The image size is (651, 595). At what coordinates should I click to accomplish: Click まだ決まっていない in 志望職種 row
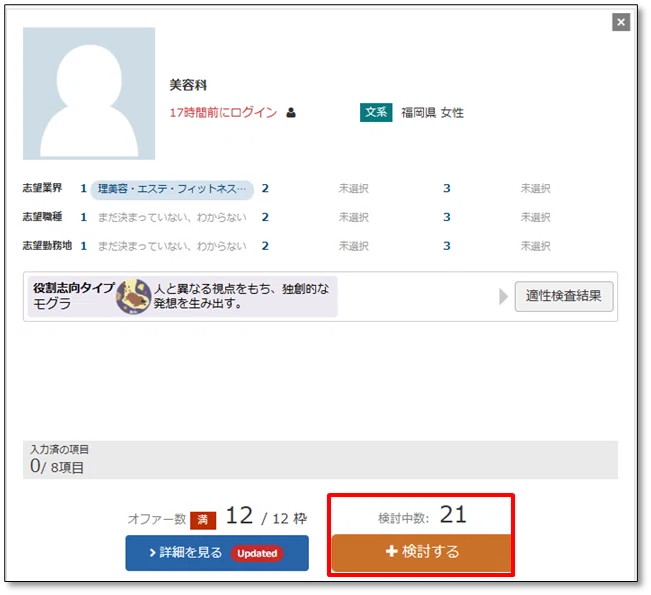click(x=172, y=217)
